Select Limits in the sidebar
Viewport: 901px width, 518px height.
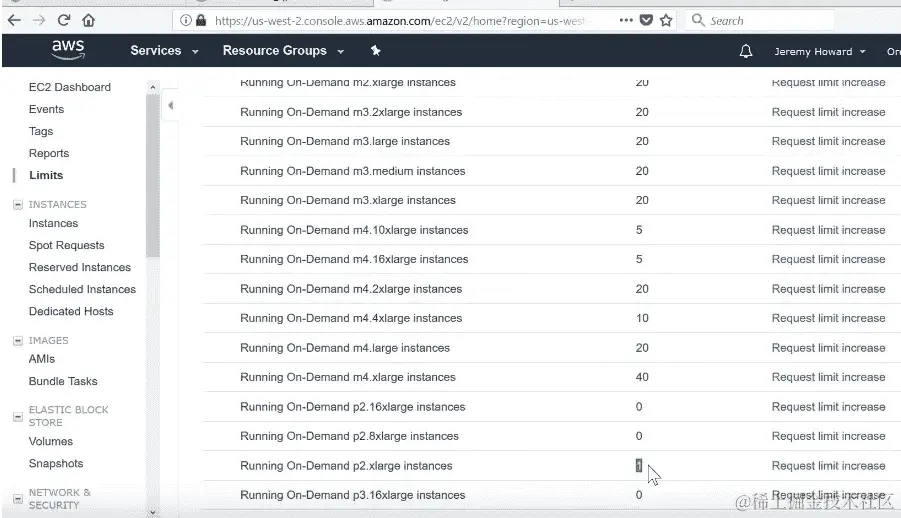click(x=46, y=175)
